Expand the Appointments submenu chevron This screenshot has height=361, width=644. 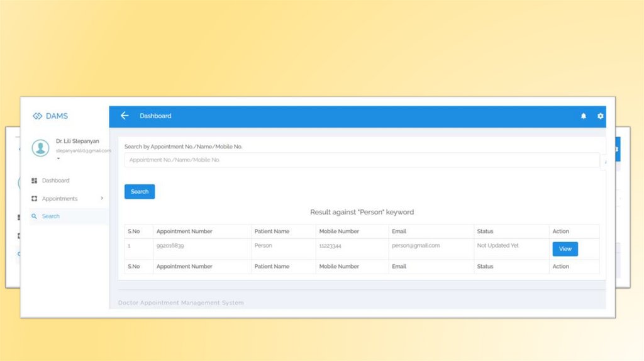[x=102, y=199]
